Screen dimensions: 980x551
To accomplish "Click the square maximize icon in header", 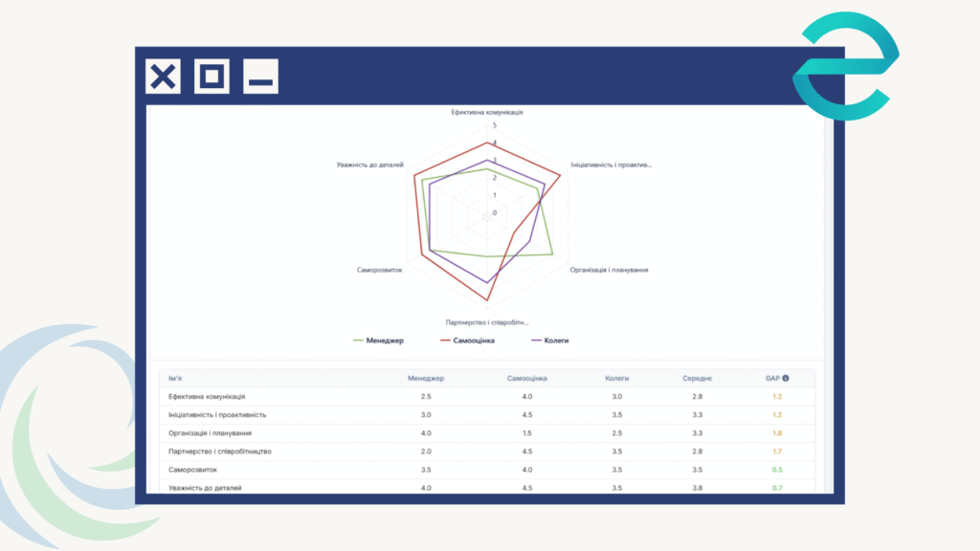I will pyautogui.click(x=212, y=77).
